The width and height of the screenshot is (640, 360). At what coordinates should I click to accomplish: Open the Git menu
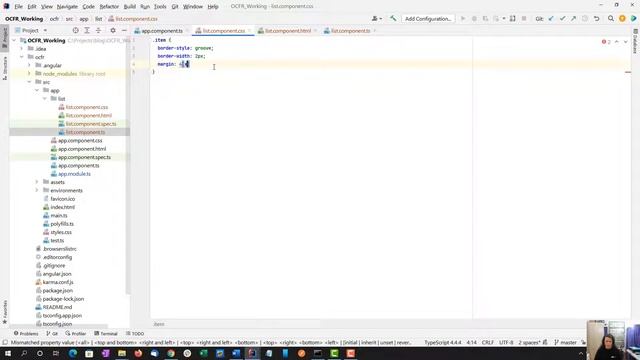coord(175,7)
